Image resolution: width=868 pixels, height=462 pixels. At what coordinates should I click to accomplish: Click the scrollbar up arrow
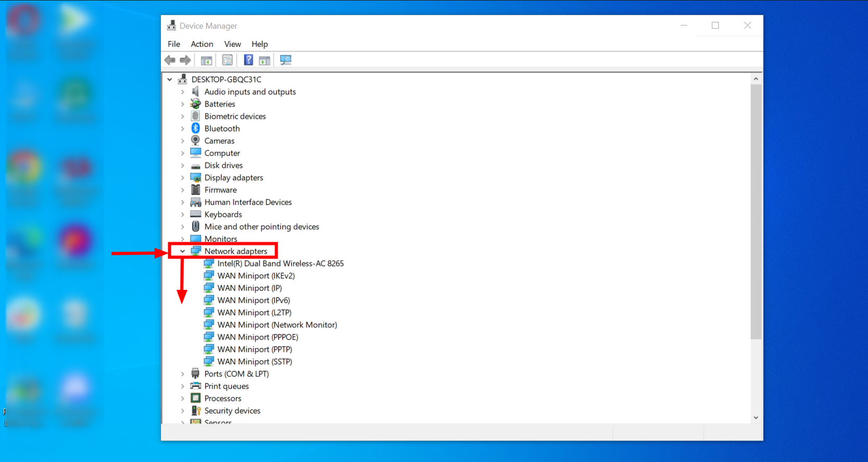[756, 79]
